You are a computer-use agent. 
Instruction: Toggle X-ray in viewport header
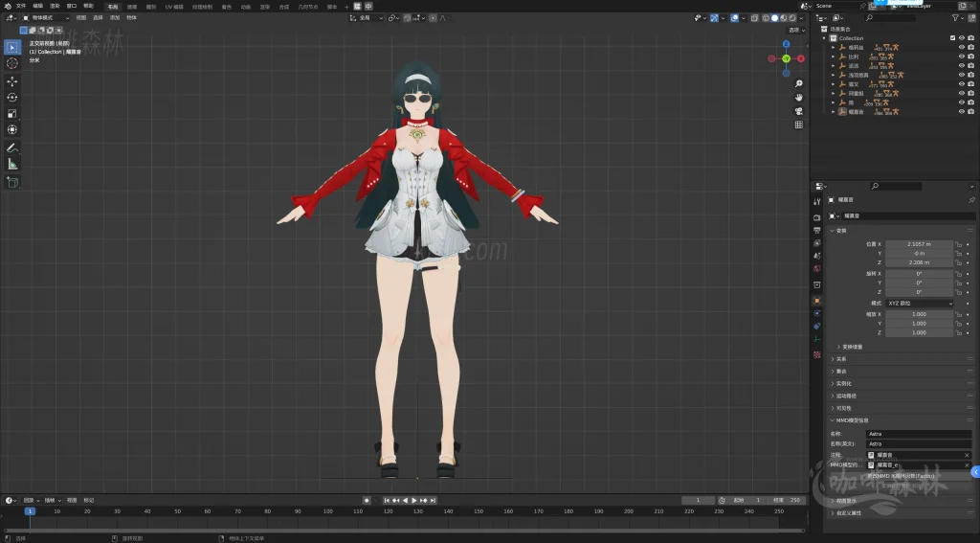coord(754,17)
